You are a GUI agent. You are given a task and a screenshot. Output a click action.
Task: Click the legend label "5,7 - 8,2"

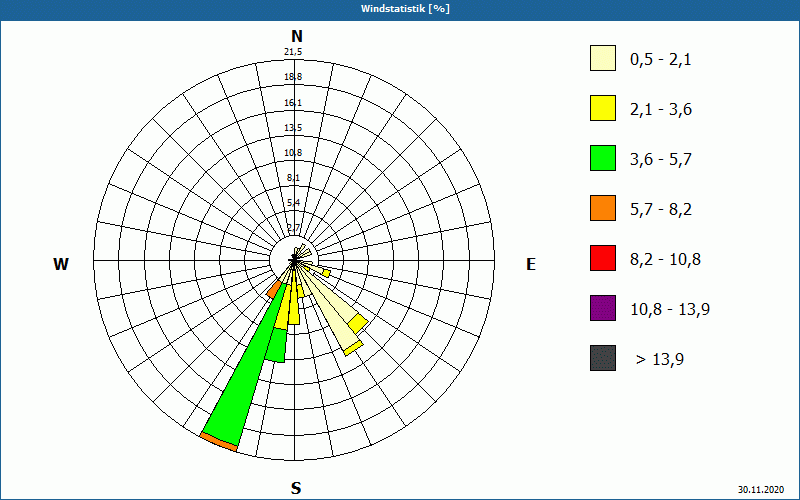(x=661, y=210)
